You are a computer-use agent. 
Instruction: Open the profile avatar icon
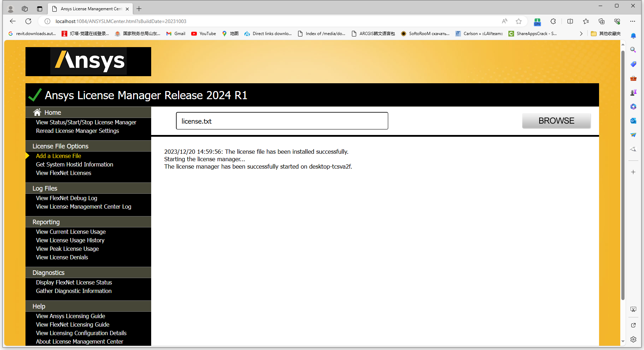coord(11,9)
